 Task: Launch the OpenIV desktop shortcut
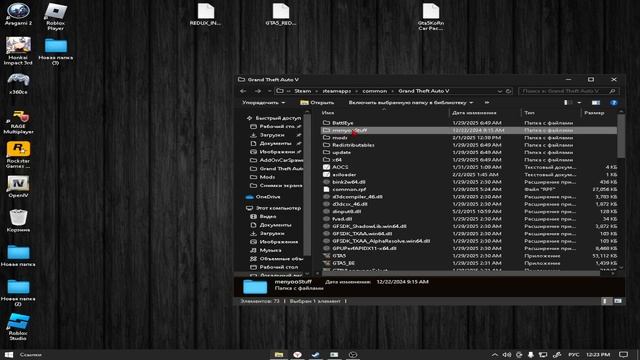(x=18, y=187)
